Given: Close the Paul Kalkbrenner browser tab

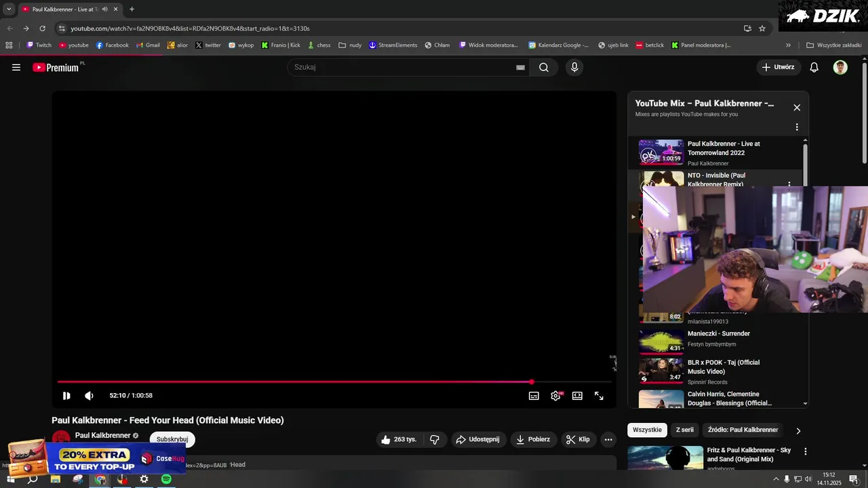Looking at the screenshot, I should [x=116, y=9].
